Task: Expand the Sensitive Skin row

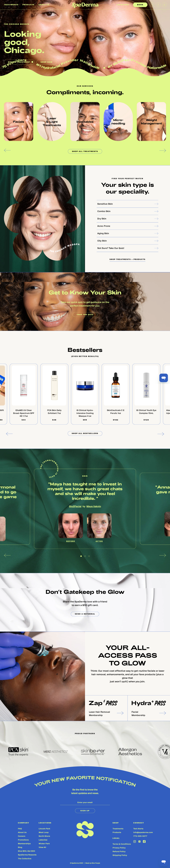Action: coord(128,204)
